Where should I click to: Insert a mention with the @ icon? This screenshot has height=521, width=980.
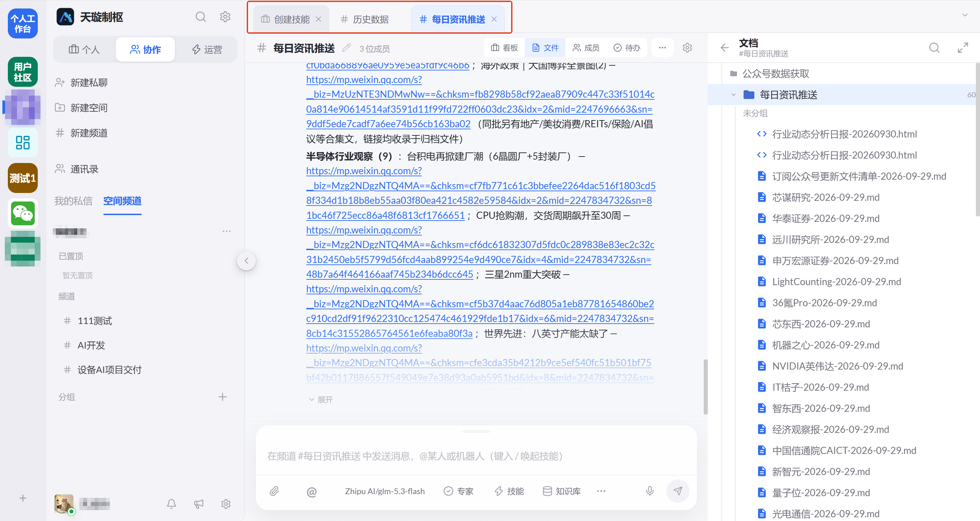311,491
